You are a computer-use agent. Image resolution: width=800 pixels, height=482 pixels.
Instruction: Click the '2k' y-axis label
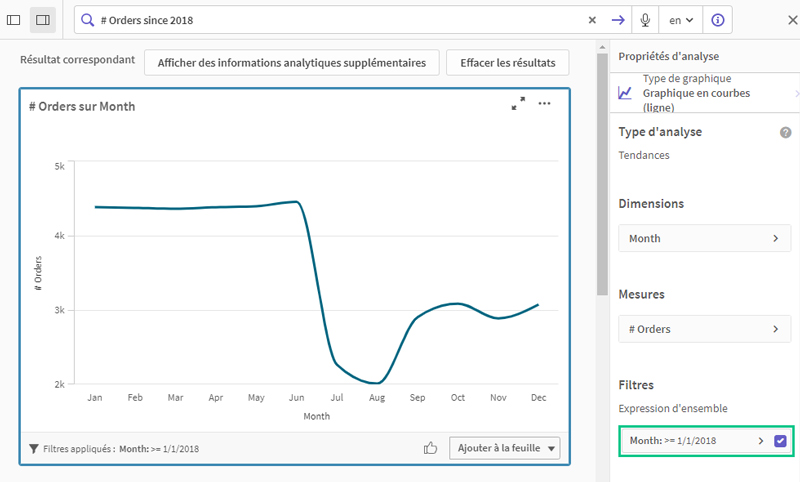(x=59, y=384)
